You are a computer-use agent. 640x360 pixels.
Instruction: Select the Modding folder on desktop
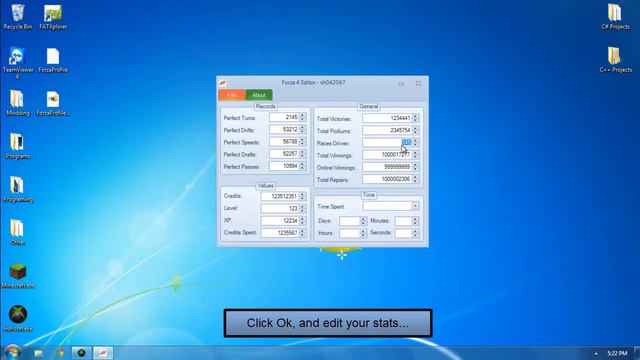coord(18,103)
